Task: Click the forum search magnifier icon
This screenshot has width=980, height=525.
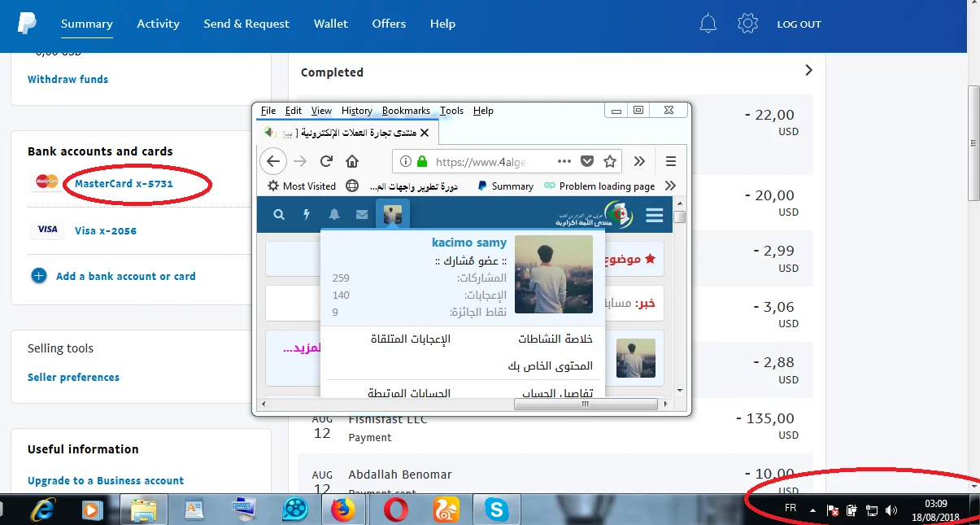Action: coord(279,215)
